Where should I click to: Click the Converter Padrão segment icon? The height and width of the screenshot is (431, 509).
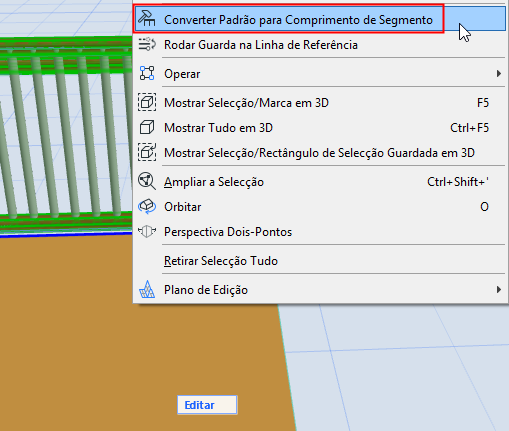pos(147,19)
